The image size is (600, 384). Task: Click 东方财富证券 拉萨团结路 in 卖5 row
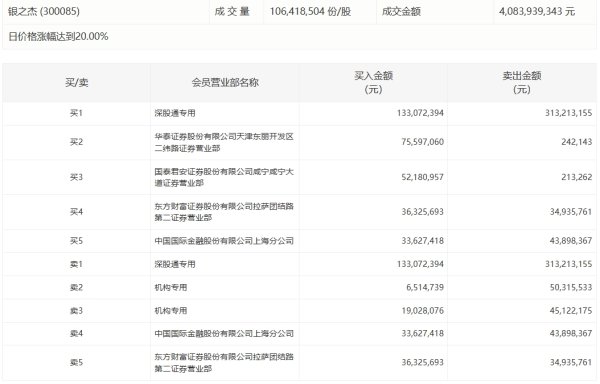coord(224,363)
